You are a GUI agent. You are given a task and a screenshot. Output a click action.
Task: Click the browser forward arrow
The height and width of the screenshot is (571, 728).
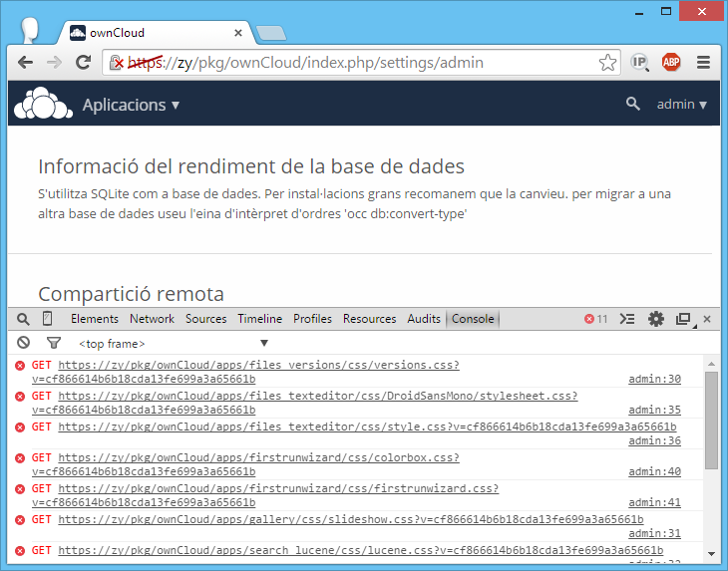(x=54, y=63)
